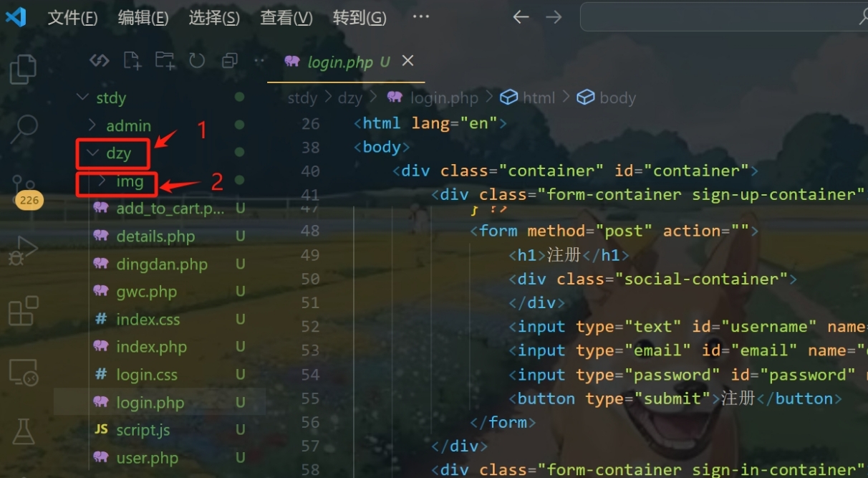
Task: Open the 编辑(E) menu
Action: (x=143, y=18)
